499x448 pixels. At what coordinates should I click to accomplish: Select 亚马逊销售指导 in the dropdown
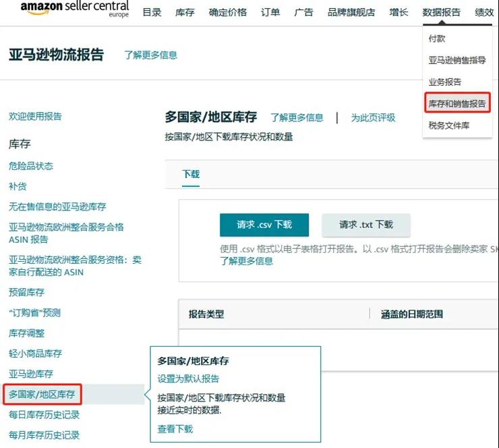[457, 60]
